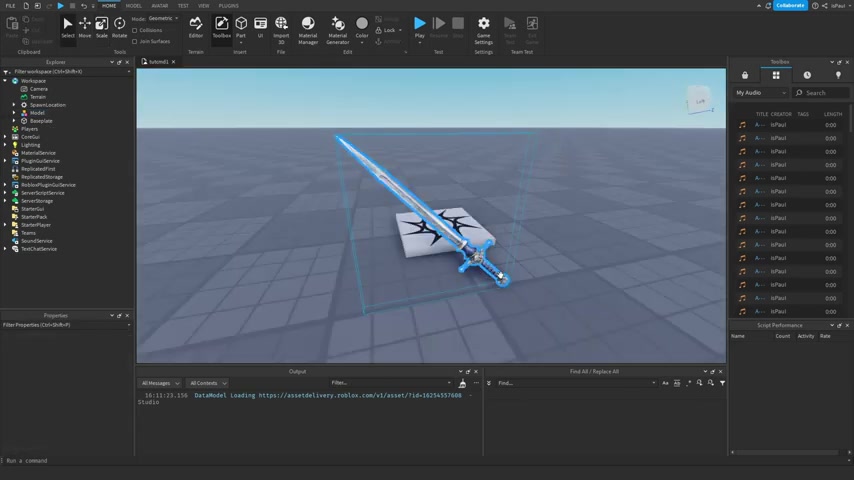The height and width of the screenshot is (480, 854).
Task: Click the Lock tool icon
Action: pyautogui.click(x=379, y=30)
